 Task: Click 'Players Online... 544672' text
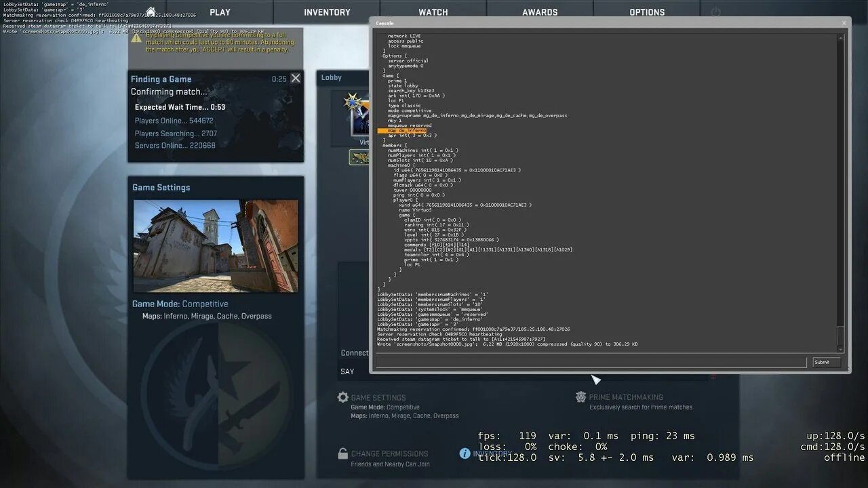174,121
